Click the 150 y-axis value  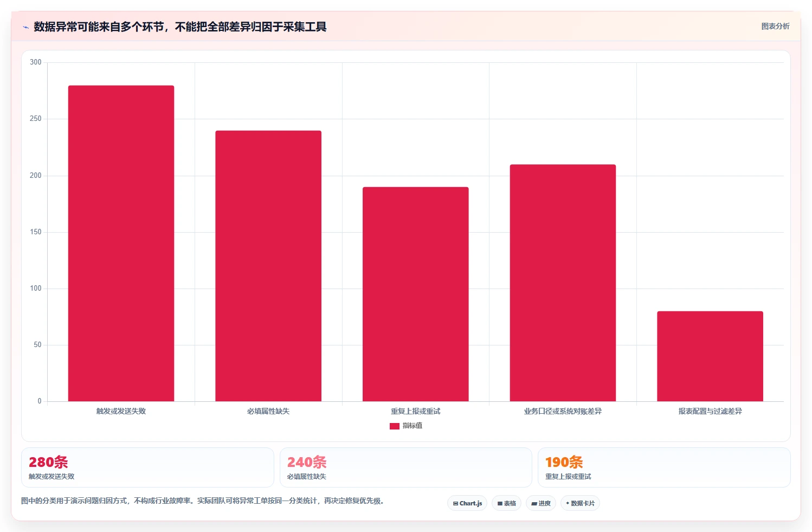coord(36,232)
